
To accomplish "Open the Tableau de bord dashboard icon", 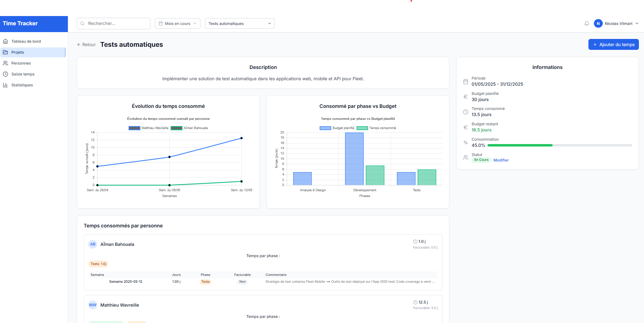I will [6, 41].
